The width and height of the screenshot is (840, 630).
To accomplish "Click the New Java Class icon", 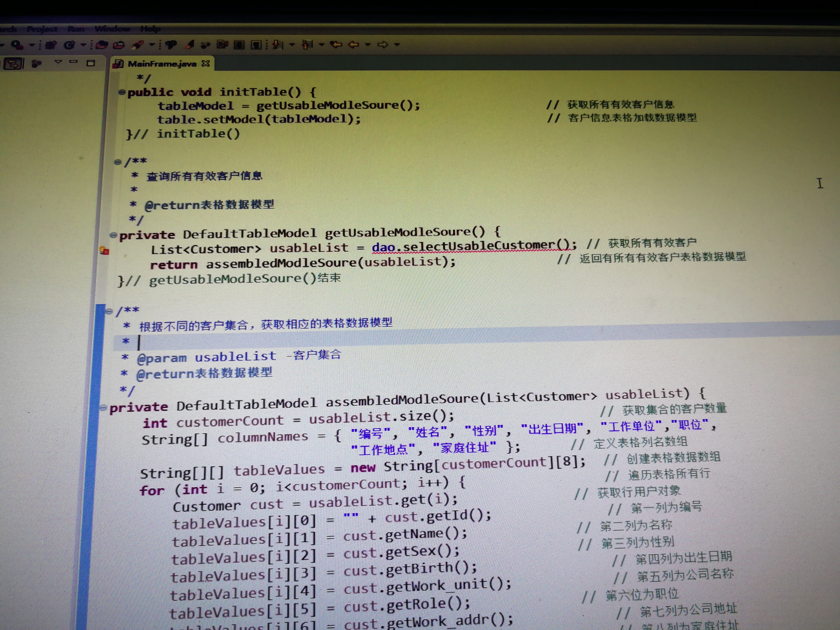I will click(x=69, y=45).
